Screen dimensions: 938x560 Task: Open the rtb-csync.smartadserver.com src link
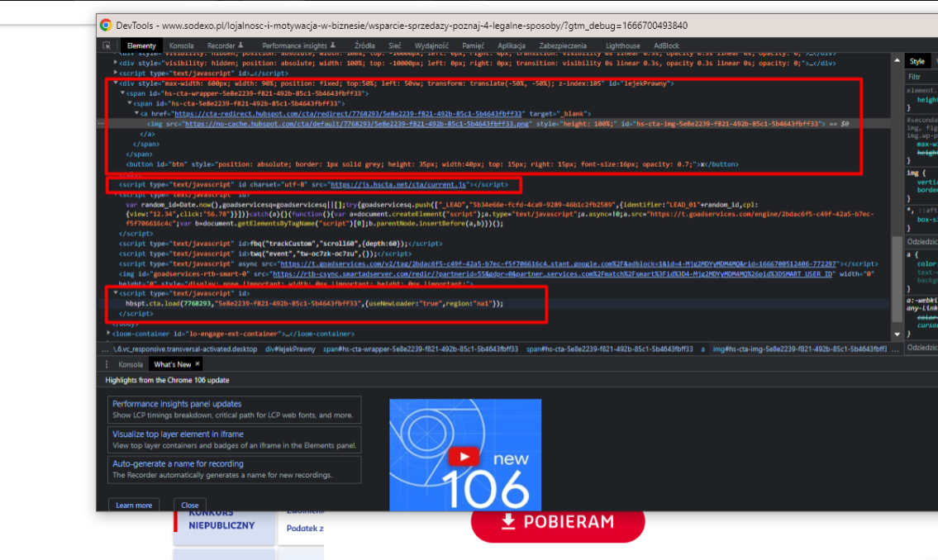(x=552, y=273)
